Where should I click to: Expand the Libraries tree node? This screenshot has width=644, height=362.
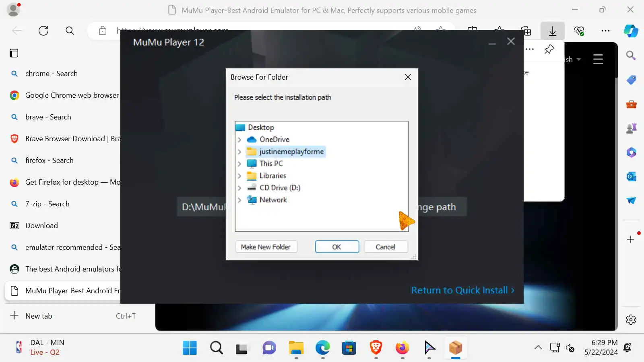point(239,176)
